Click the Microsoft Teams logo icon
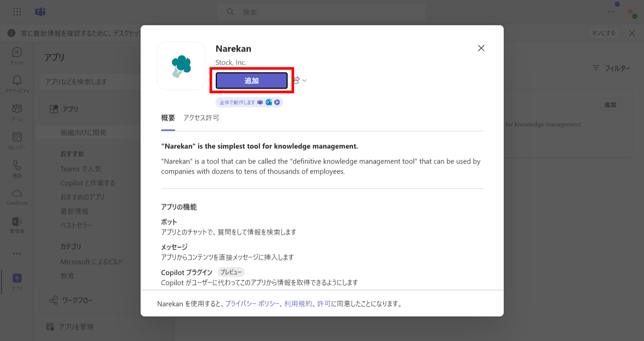 pos(40,12)
